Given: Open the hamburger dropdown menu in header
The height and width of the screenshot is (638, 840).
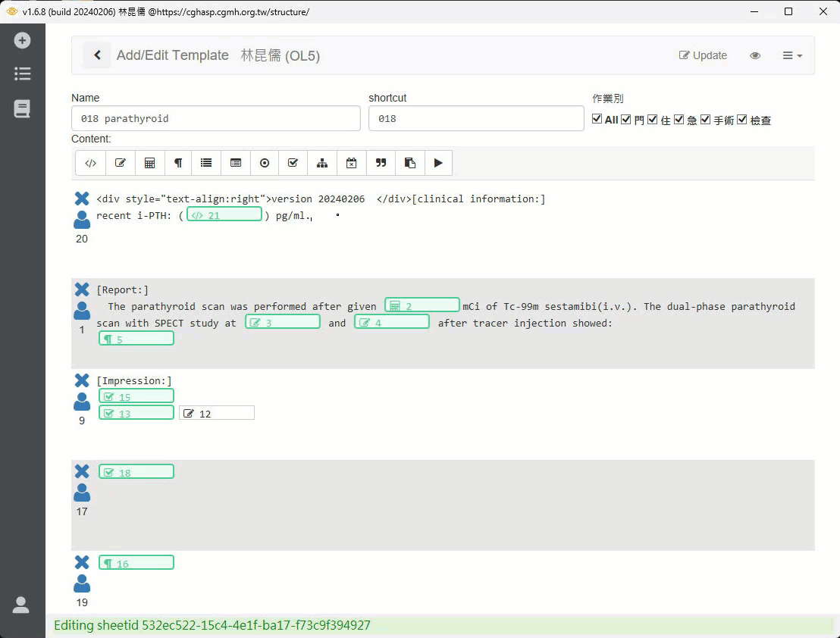Looking at the screenshot, I should point(792,55).
